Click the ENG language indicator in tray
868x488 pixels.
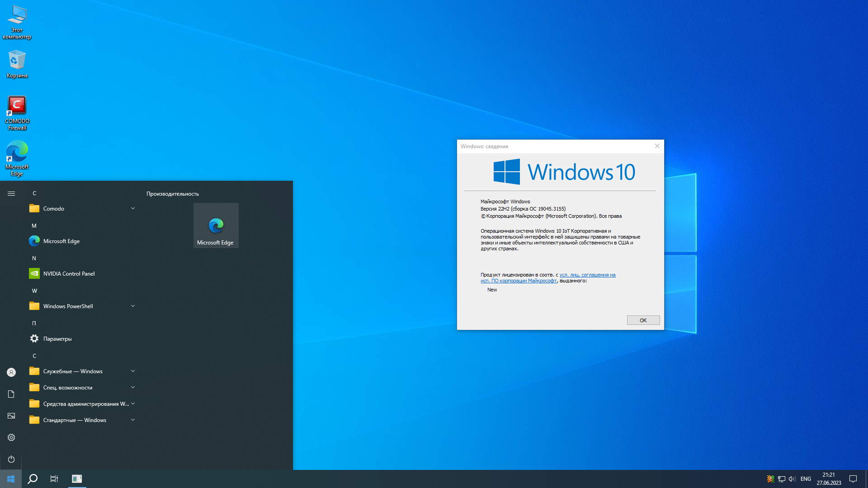click(x=806, y=479)
